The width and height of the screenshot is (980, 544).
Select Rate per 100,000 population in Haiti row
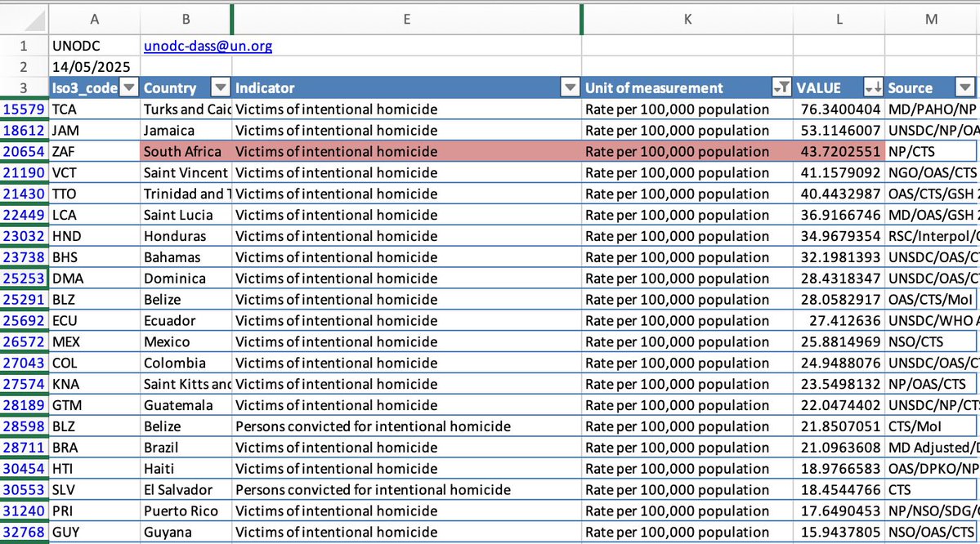pos(687,468)
